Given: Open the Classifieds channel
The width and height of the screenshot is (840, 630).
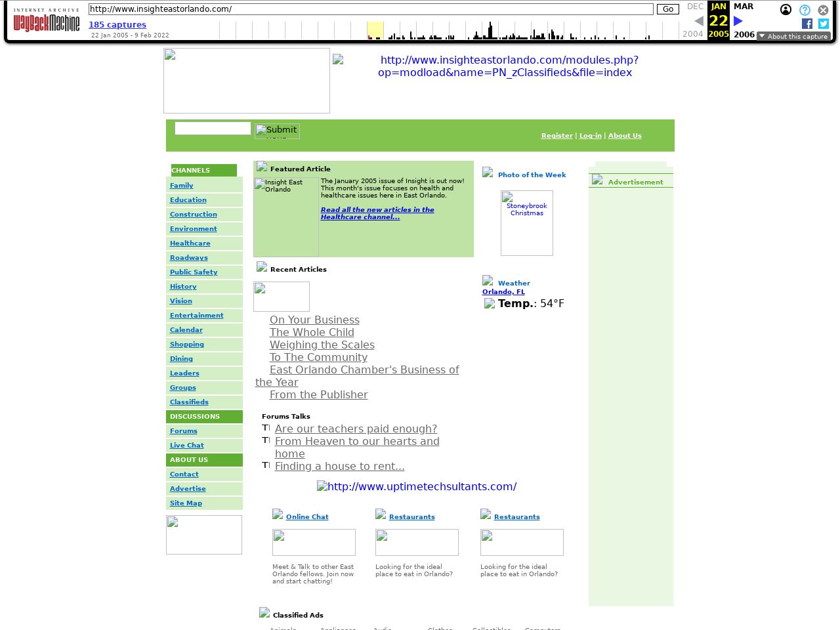Looking at the screenshot, I should pyautogui.click(x=189, y=402).
